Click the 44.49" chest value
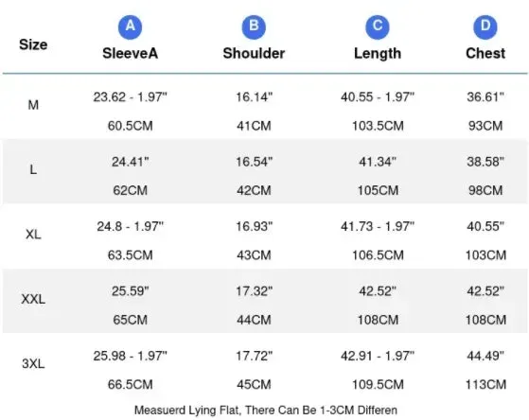529x420 pixels. point(485,356)
